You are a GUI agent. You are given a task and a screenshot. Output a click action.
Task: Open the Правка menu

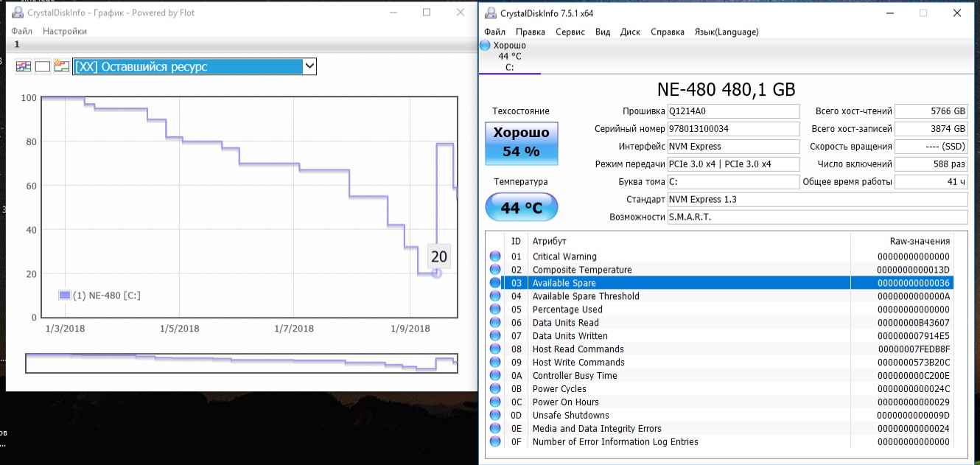[x=531, y=32]
